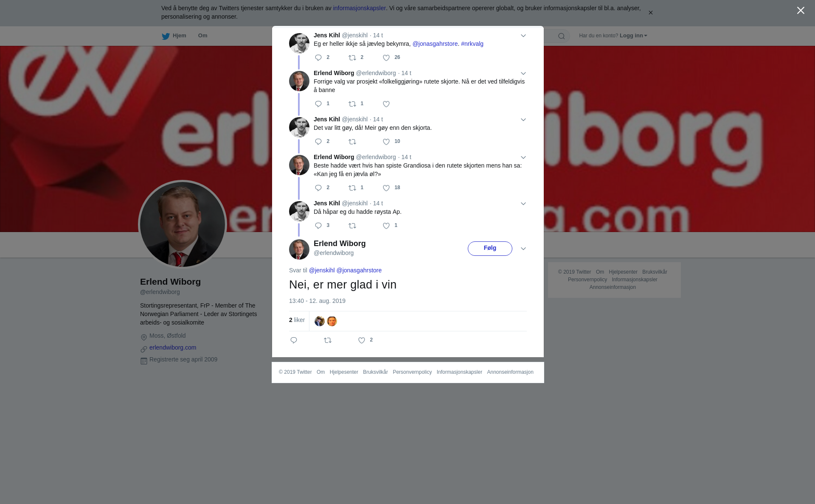815x504 pixels.
Task: View first liker's avatar thumbnail
Action: (x=320, y=321)
